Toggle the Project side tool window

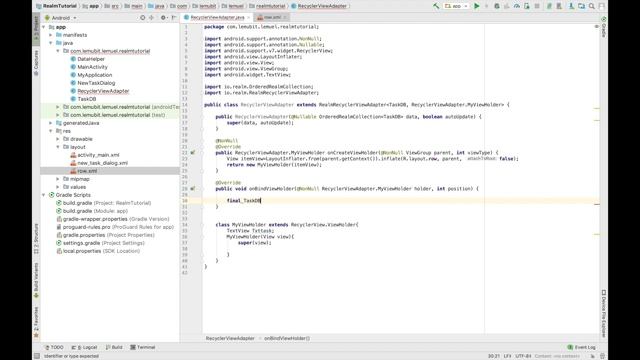tap(36, 29)
